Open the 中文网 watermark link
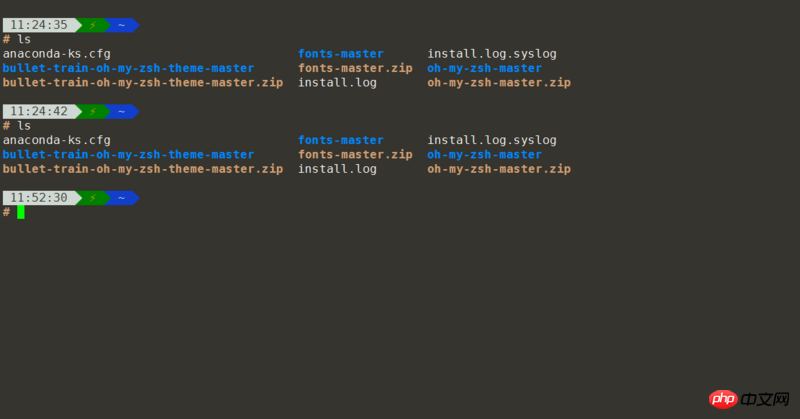Screen dimensions: 800x419 pyautogui.click(x=767, y=399)
